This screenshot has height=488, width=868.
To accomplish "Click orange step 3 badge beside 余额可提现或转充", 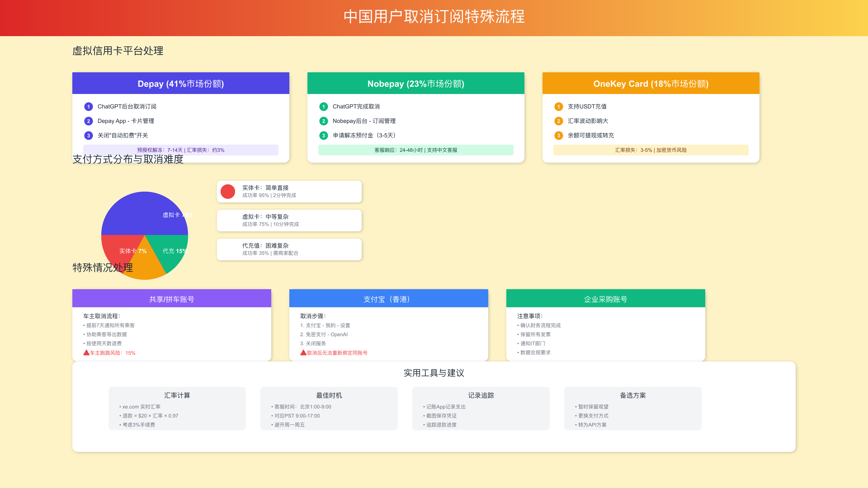I will click(558, 136).
